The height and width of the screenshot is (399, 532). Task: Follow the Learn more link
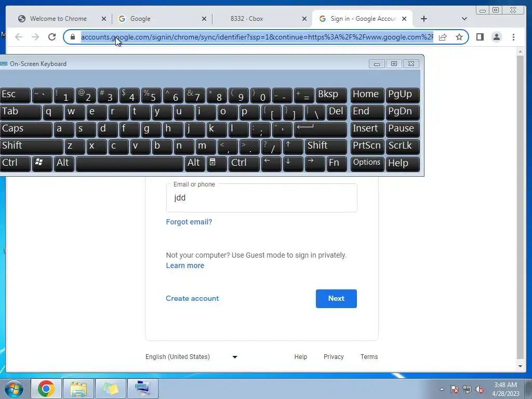click(185, 265)
